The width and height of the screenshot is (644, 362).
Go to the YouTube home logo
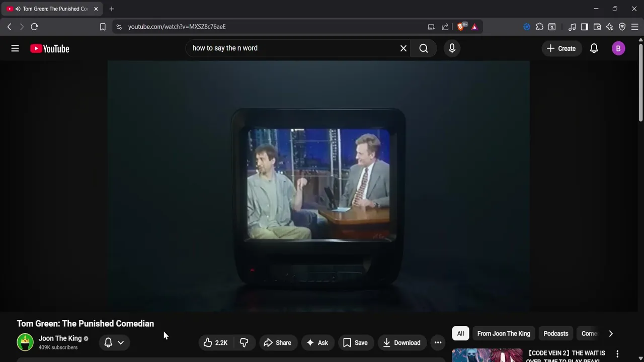[x=50, y=49]
